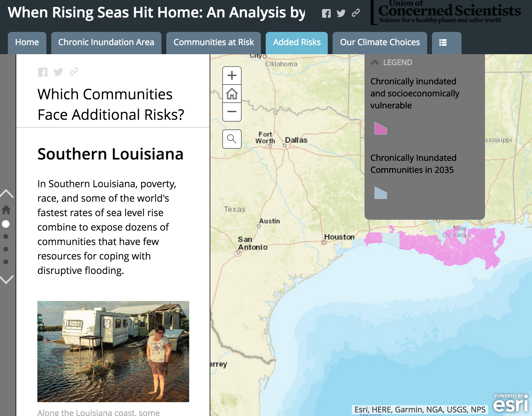Share story on Facebook in header
The width and height of the screenshot is (532, 416).
point(326,13)
